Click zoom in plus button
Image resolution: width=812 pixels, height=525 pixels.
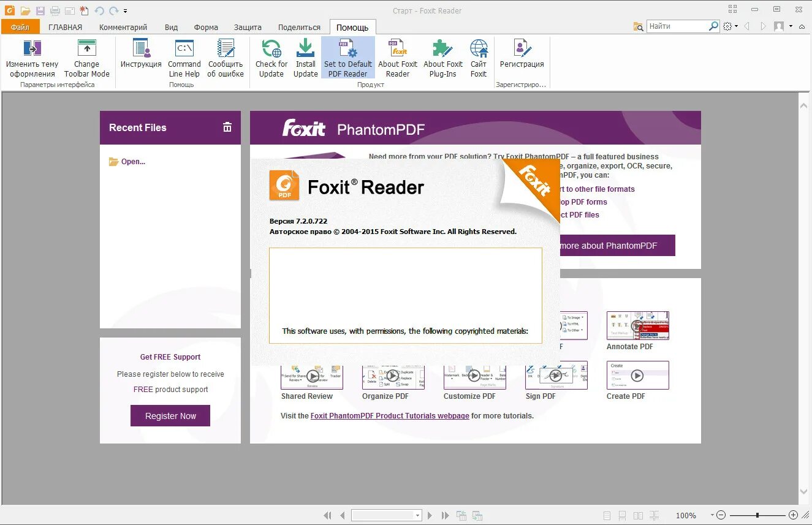(793, 515)
